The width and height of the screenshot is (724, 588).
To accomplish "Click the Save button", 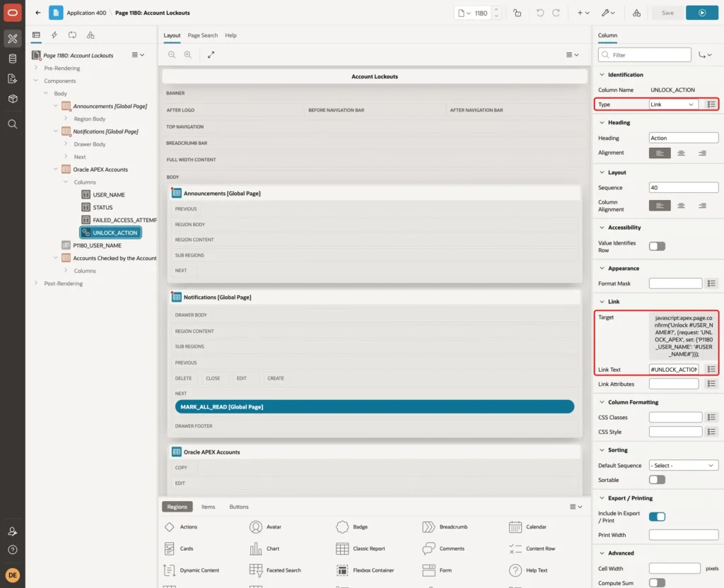I will click(x=667, y=13).
